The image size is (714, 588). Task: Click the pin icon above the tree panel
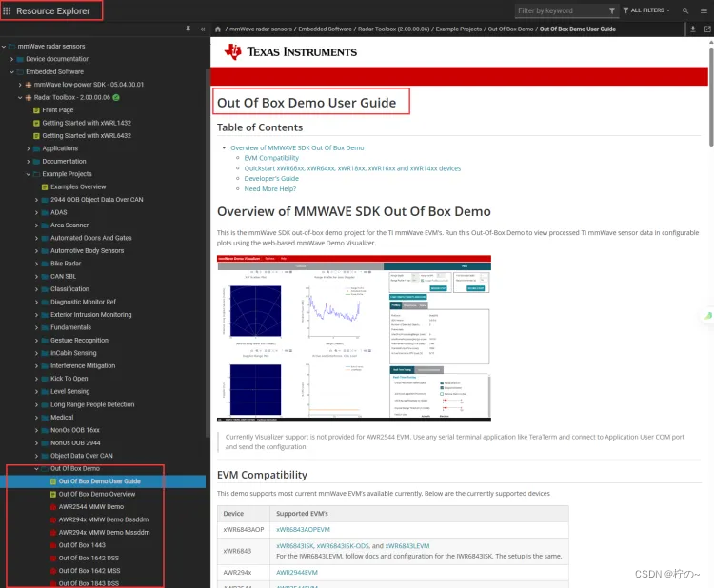[x=188, y=29]
